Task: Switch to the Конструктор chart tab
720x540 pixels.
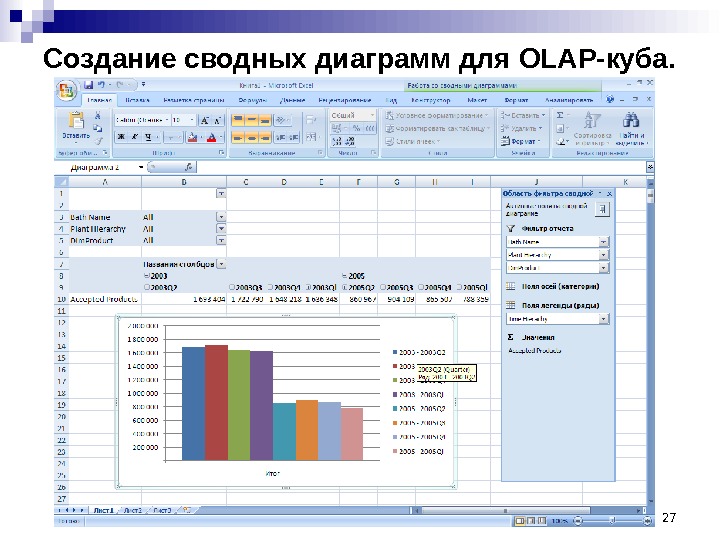Action: (x=431, y=100)
